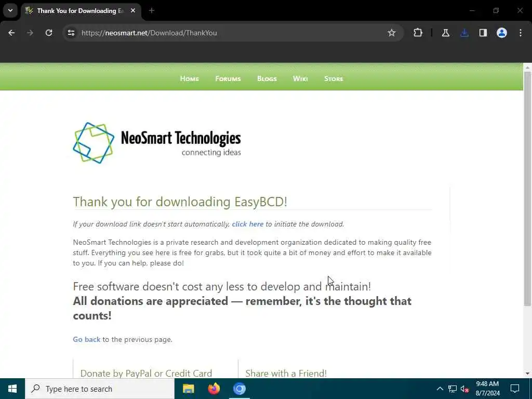Click the scrollbar up arrow
532x399 pixels.
(527, 68)
